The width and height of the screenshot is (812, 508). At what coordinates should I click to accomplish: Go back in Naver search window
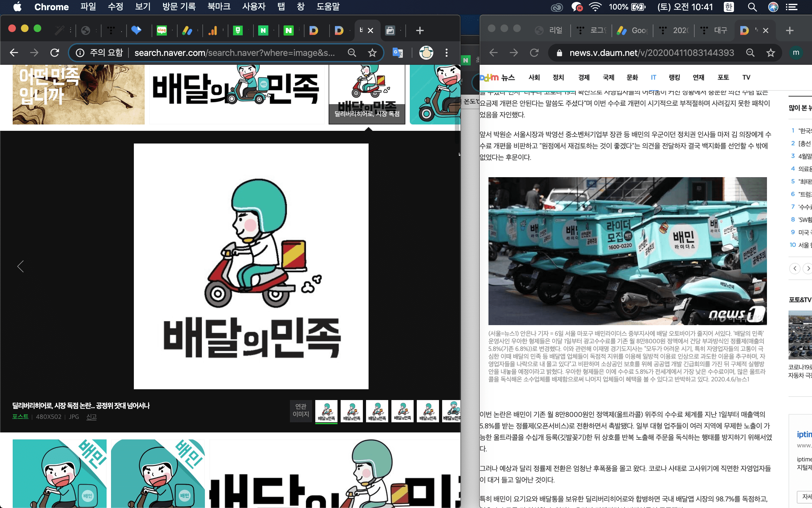click(14, 53)
